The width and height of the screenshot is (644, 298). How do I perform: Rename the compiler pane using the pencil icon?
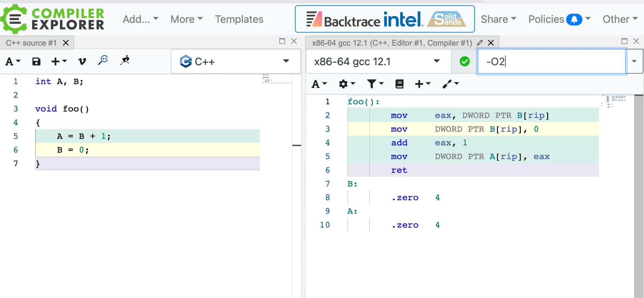(480, 43)
